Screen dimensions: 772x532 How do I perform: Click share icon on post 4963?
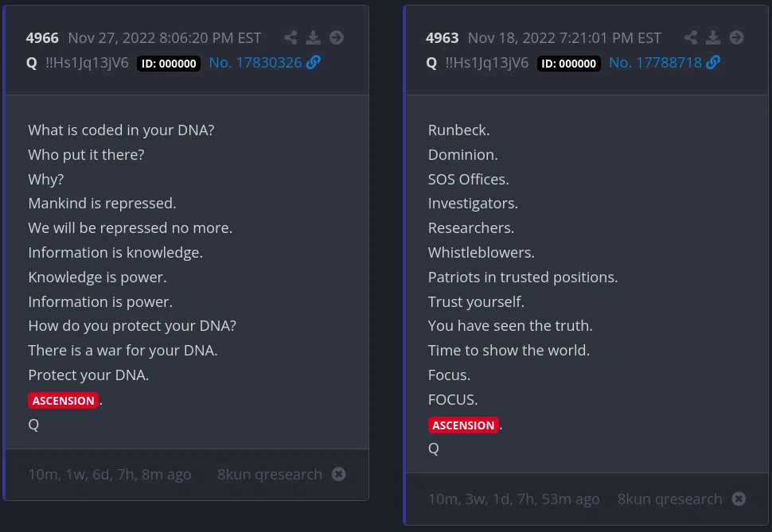tap(691, 37)
